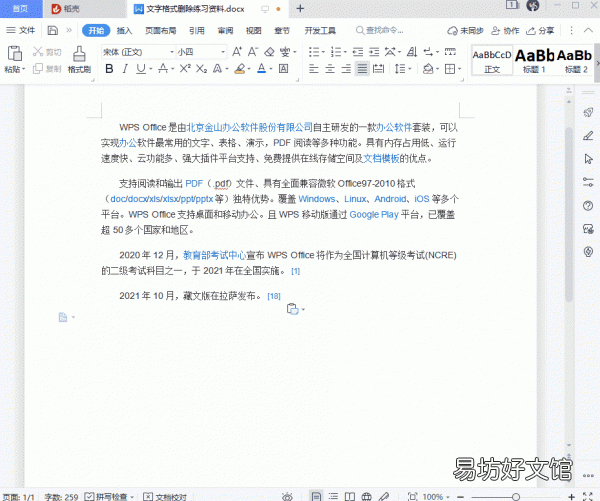The width and height of the screenshot is (600, 501).
Task: Expand paste options popup arrow in document
Action: tap(303, 309)
